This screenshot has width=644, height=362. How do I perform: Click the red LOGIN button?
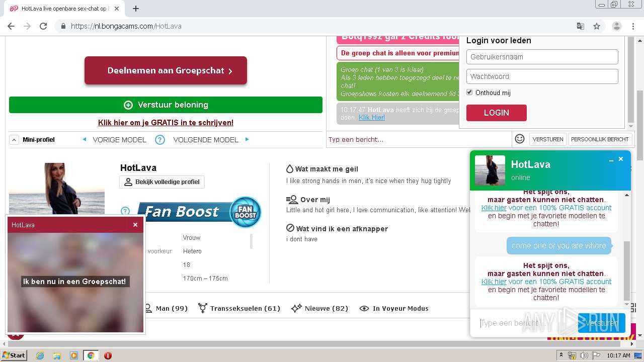click(x=496, y=113)
